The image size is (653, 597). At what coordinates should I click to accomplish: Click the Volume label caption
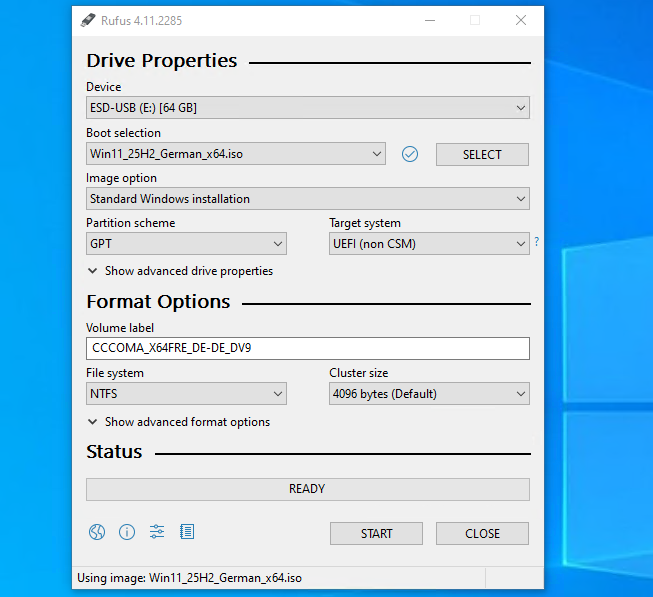(x=120, y=328)
